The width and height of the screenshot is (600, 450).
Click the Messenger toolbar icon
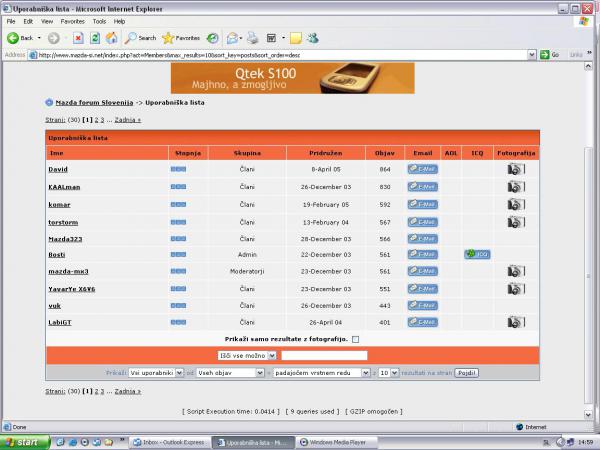(312, 38)
